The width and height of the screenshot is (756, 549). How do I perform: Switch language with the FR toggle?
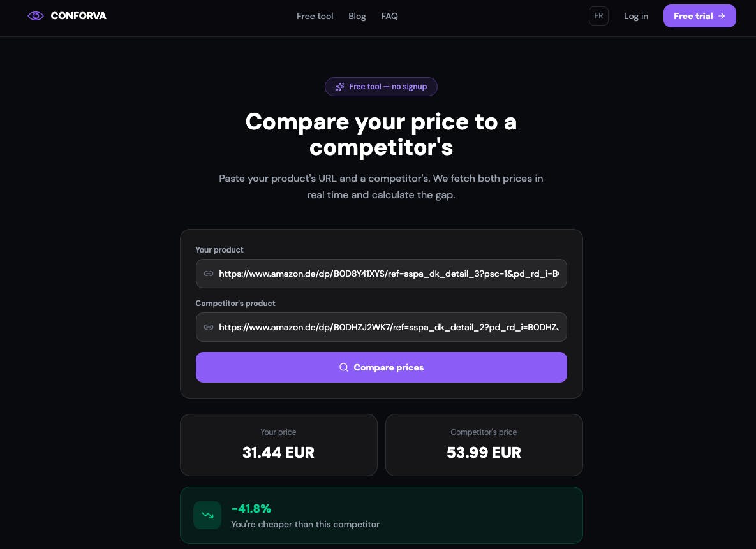click(x=598, y=16)
